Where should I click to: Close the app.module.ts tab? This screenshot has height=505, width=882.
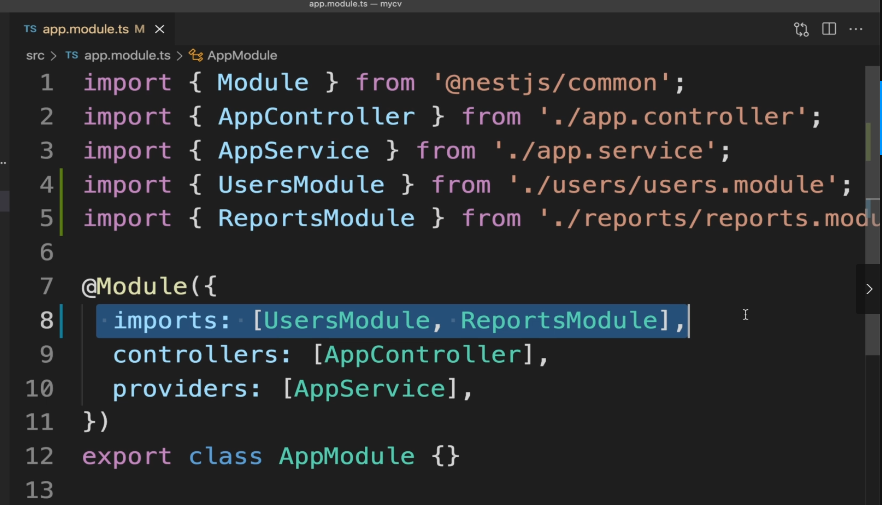click(x=160, y=29)
